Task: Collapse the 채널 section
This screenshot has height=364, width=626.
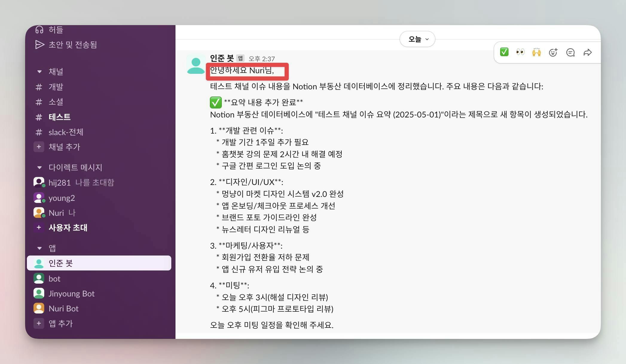Action: [x=39, y=72]
